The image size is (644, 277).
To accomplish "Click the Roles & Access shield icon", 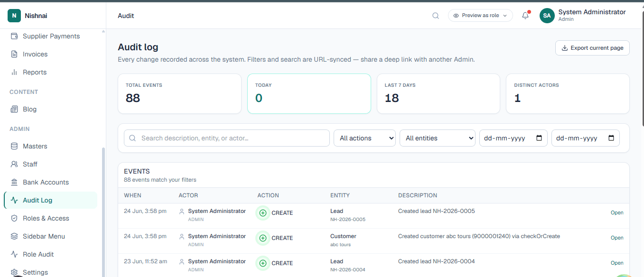I will 14,218.
